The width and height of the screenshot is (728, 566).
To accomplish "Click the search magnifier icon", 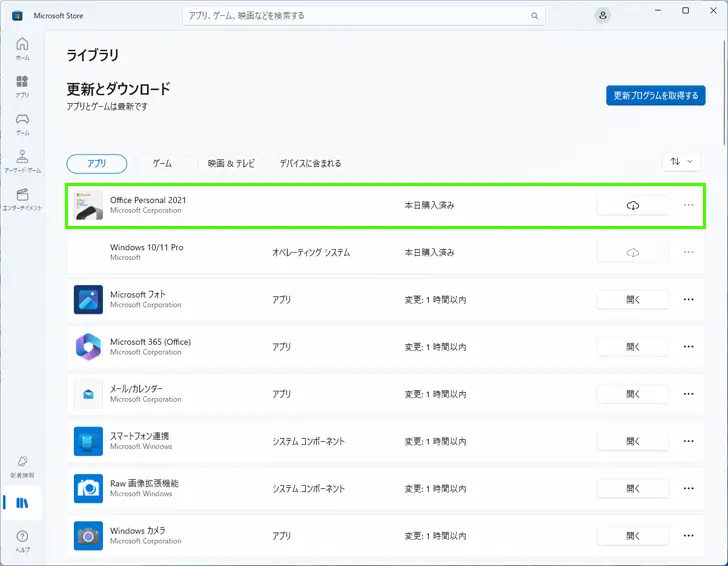I will pos(534,16).
